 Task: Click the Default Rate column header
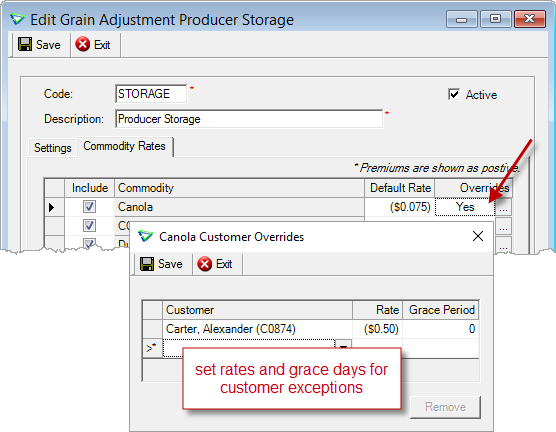click(x=400, y=188)
